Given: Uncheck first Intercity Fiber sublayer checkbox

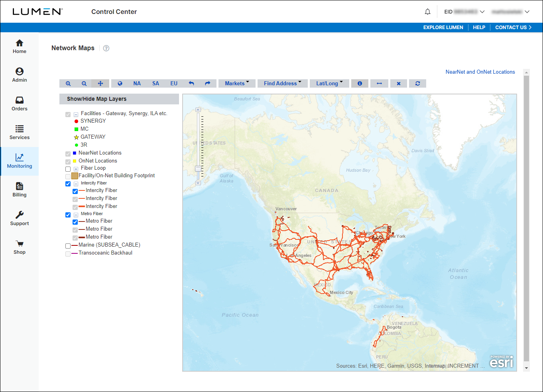Looking at the screenshot, I should coord(75,191).
